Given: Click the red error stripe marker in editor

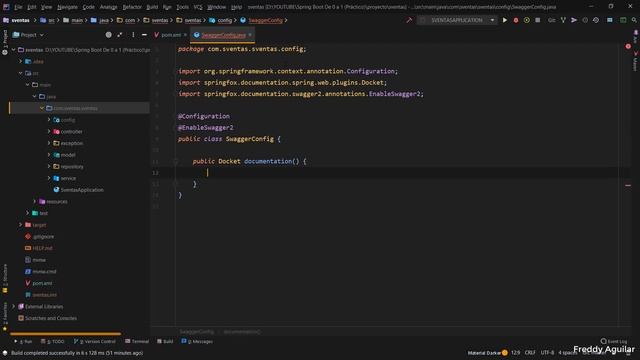Looking at the screenshot, I should click(x=628, y=185).
